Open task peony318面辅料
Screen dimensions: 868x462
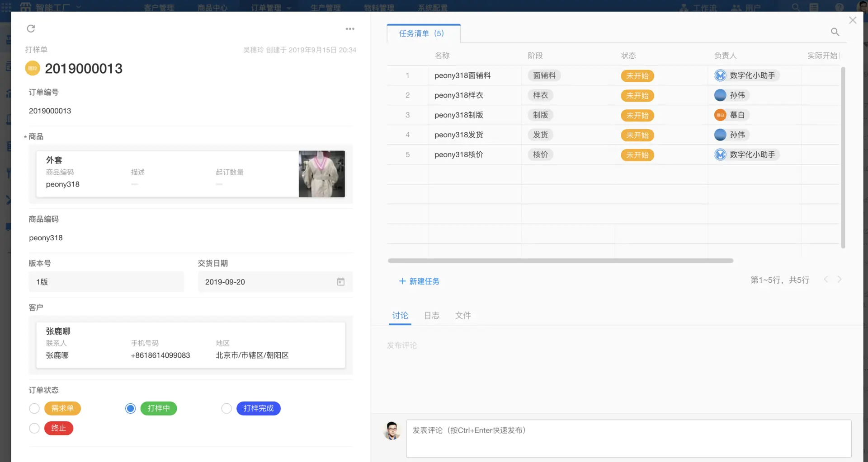462,75
